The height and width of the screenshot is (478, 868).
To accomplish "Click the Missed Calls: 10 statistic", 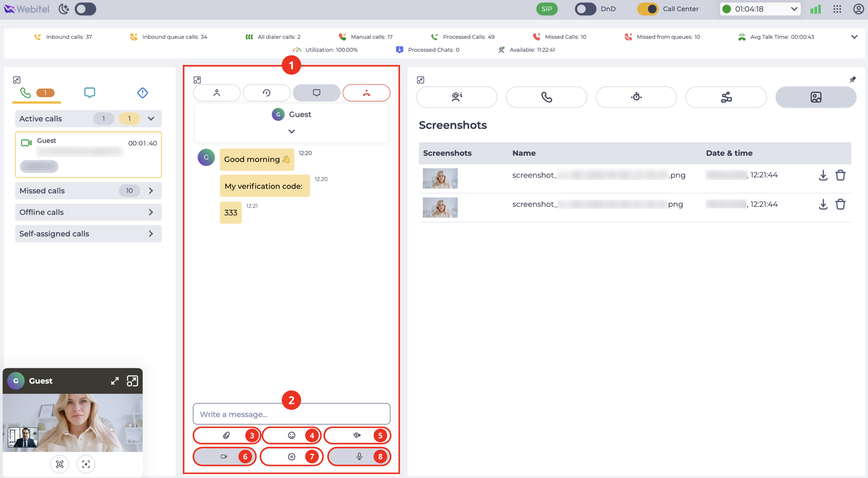I will point(559,37).
